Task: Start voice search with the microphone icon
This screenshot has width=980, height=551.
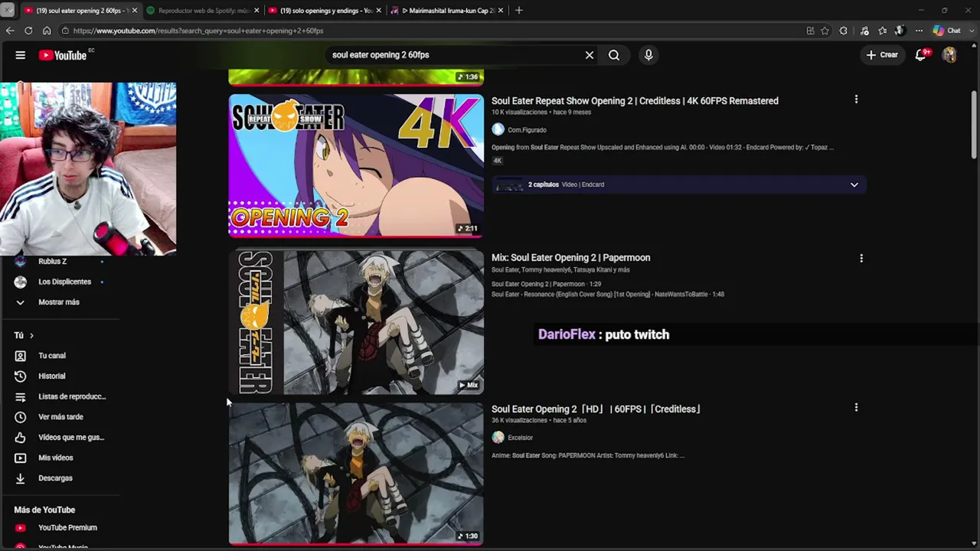Action: 648,55
